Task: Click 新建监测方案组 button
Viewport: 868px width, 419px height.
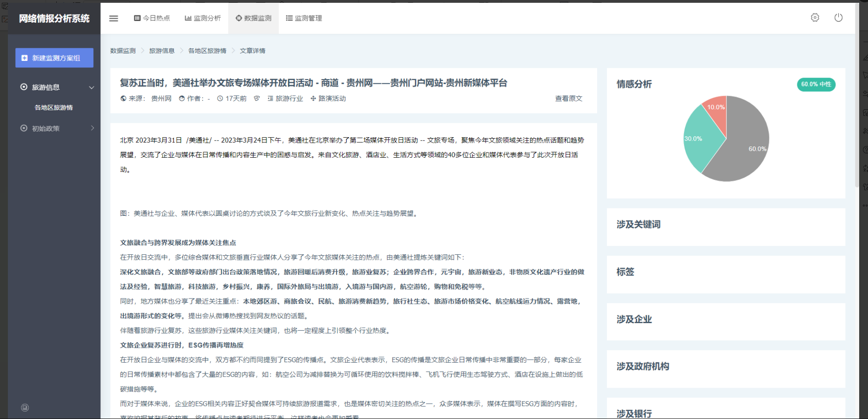Action: coord(54,58)
